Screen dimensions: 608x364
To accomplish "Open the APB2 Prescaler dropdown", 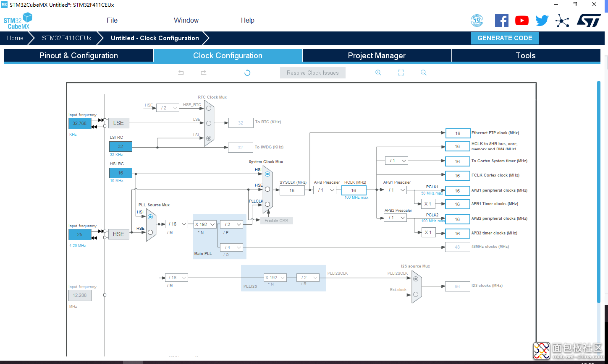I will 396,218.
